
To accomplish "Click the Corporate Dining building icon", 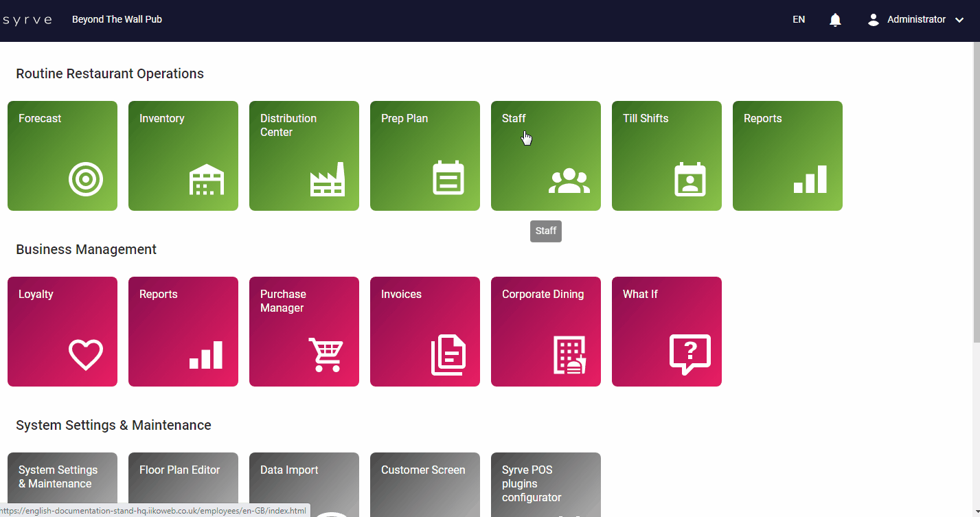I will [x=569, y=355].
